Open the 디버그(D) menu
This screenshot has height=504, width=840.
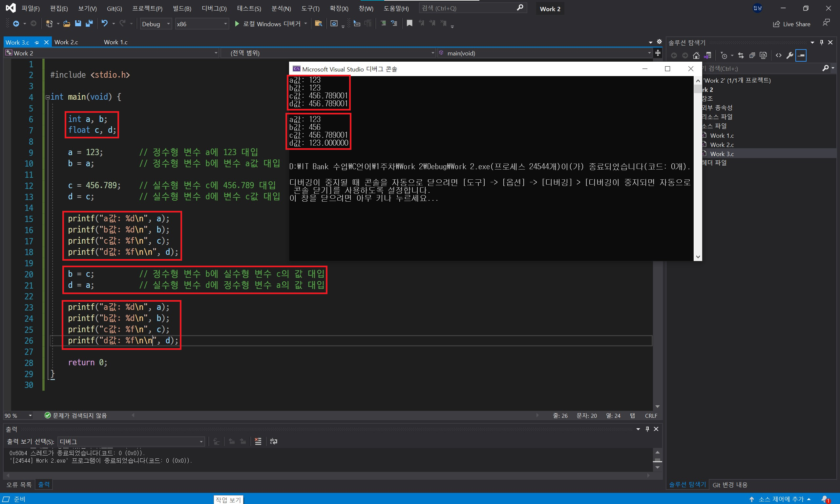point(214,9)
